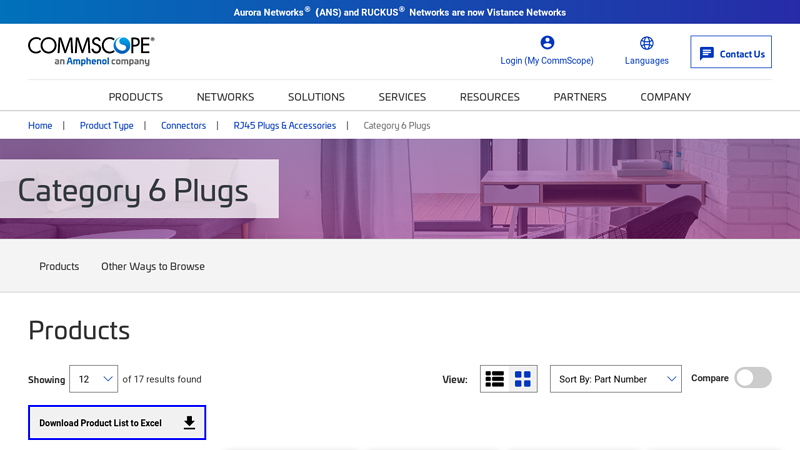Open the COMPANY menu
The image size is (800, 450).
click(x=665, y=97)
